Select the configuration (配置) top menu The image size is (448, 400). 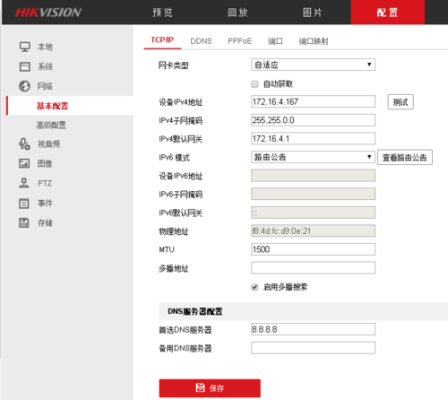(x=387, y=12)
